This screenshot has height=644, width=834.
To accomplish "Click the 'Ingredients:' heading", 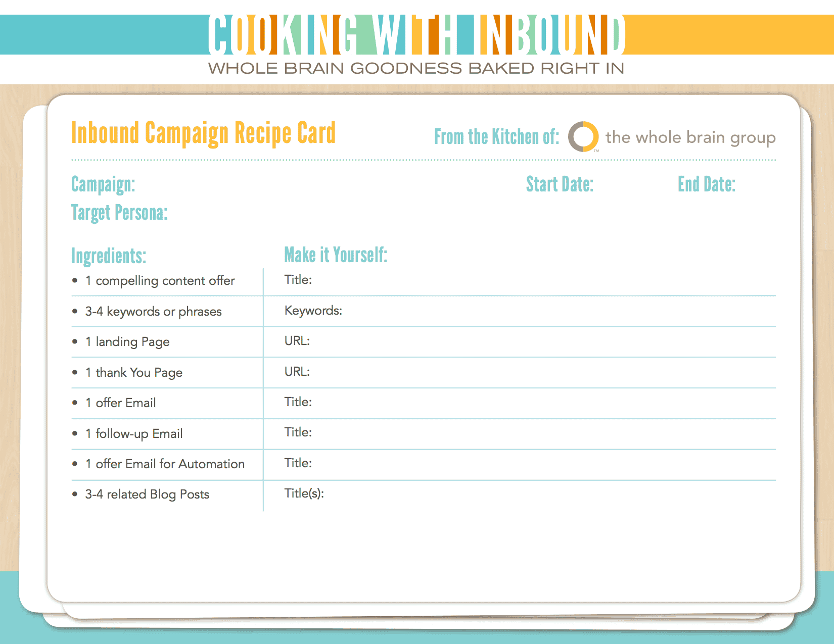I will tap(109, 256).
